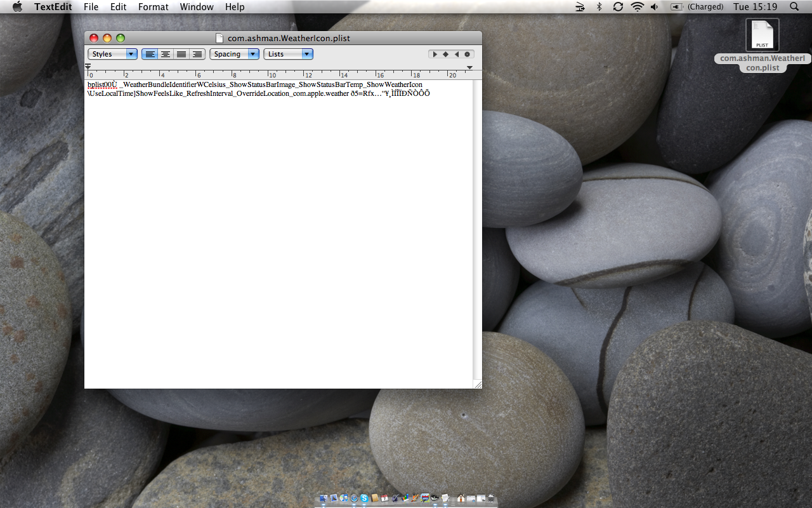Screen dimensions: 812x508
Task: Open the Help menu
Action: [x=235, y=7]
